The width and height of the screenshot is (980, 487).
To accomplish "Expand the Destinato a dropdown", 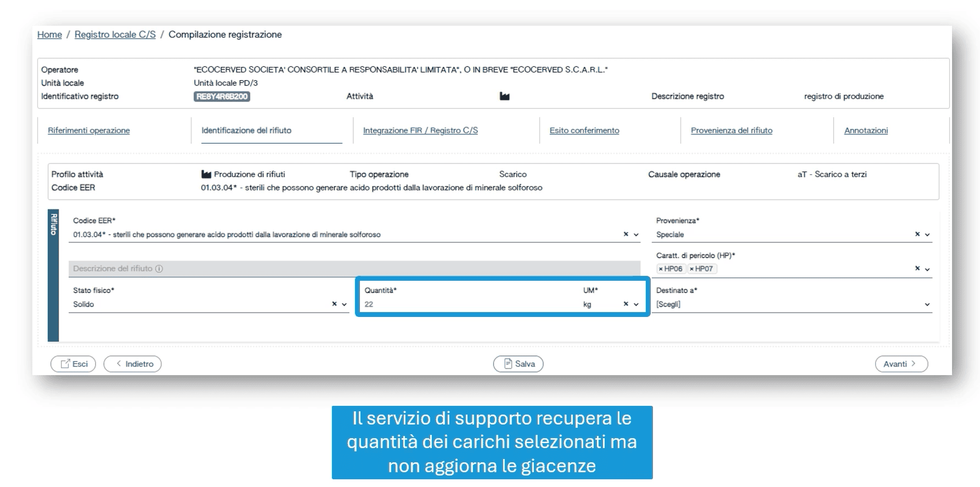I will tap(927, 304).
